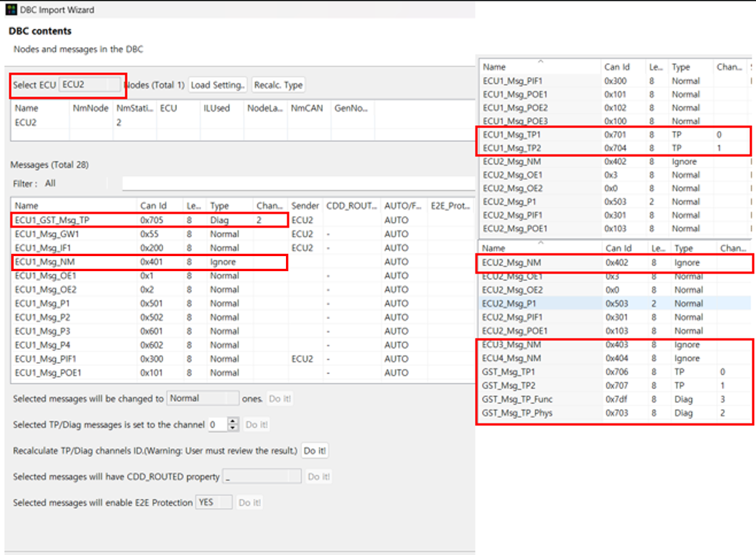Viewport: 756px width, 555px height.
Task: Sort nodes by the NmNode column header
Action: tap(91, 108)
